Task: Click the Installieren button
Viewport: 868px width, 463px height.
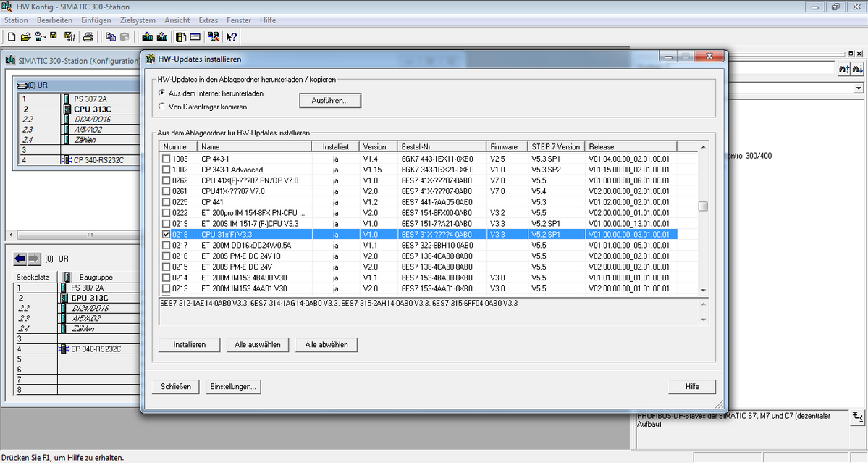Action: coord(189,345)
